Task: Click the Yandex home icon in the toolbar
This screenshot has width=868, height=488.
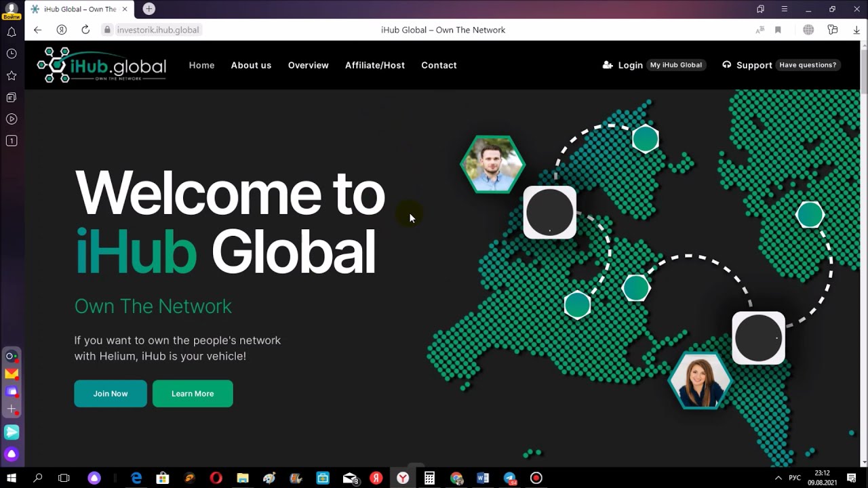Action: click(x=62, y=30)
